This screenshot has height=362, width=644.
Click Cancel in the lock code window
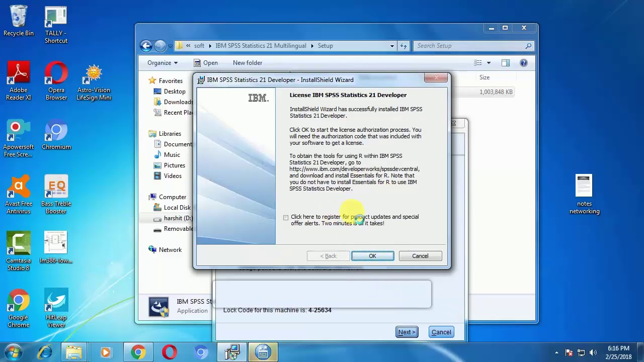(441, 332)
